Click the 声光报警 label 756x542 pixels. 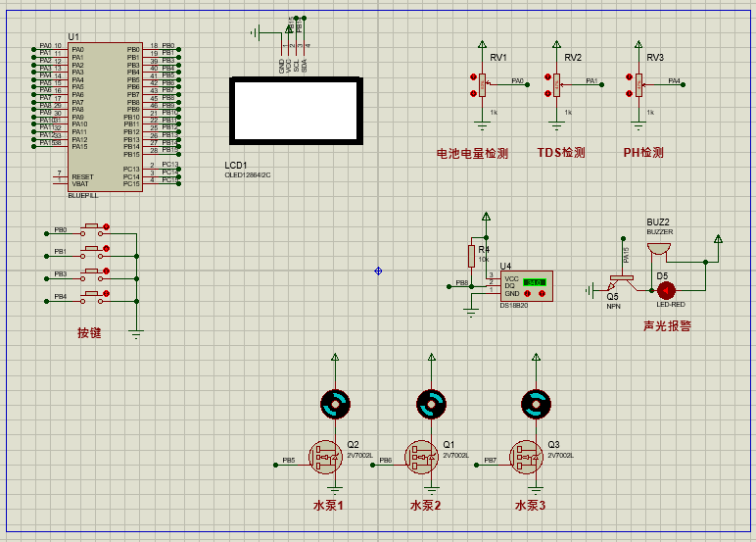click(x=667, y=325)
